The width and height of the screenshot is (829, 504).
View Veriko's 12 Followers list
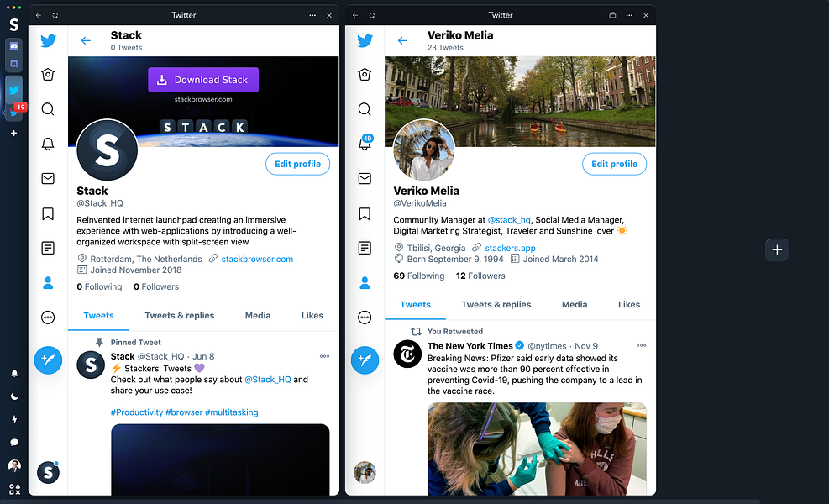[480, 276]
